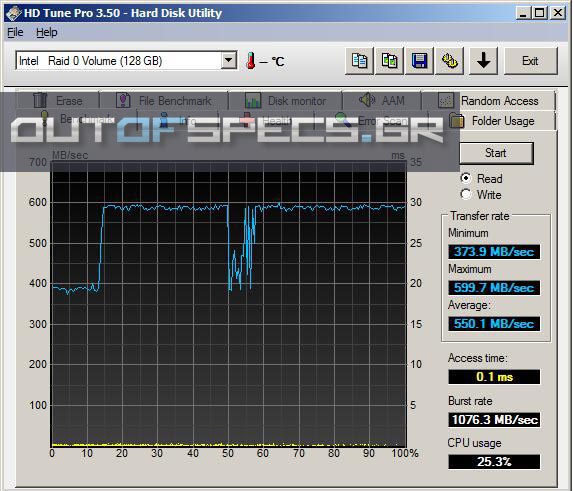This screenshot has width=573, height=491.
Task: Click the File Benchmark tab icon
Action: pos(123,100)
